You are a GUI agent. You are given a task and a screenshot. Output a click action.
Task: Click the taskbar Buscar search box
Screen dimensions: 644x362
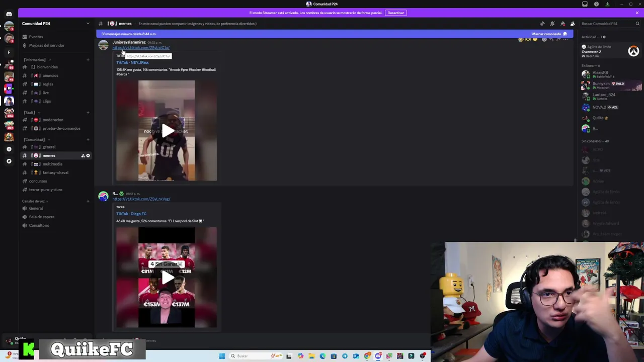point(256,356)
